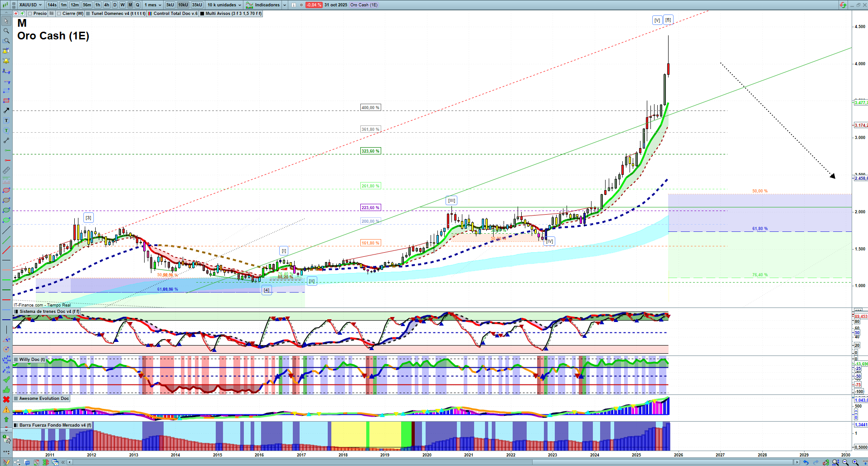Select the text box tool

[x=6, y=120]
